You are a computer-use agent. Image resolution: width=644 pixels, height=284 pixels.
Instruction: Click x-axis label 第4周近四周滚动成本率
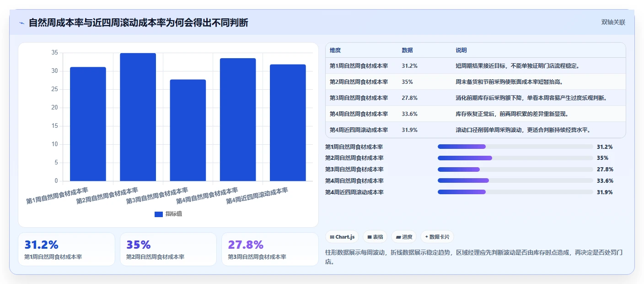[258, 196]
